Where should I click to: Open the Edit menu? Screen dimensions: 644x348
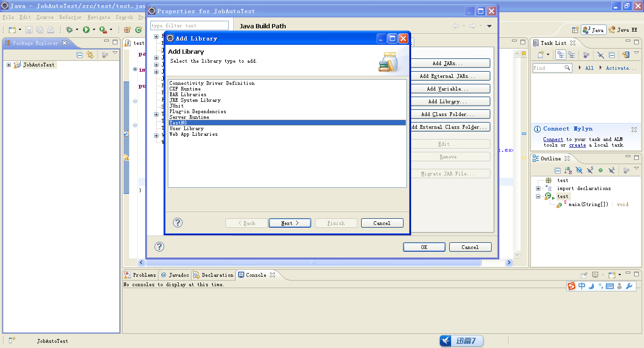tap(25, 17)
